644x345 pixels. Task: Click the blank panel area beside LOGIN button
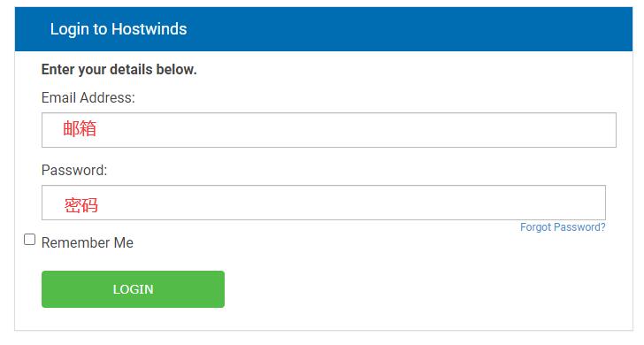[410, 289]
